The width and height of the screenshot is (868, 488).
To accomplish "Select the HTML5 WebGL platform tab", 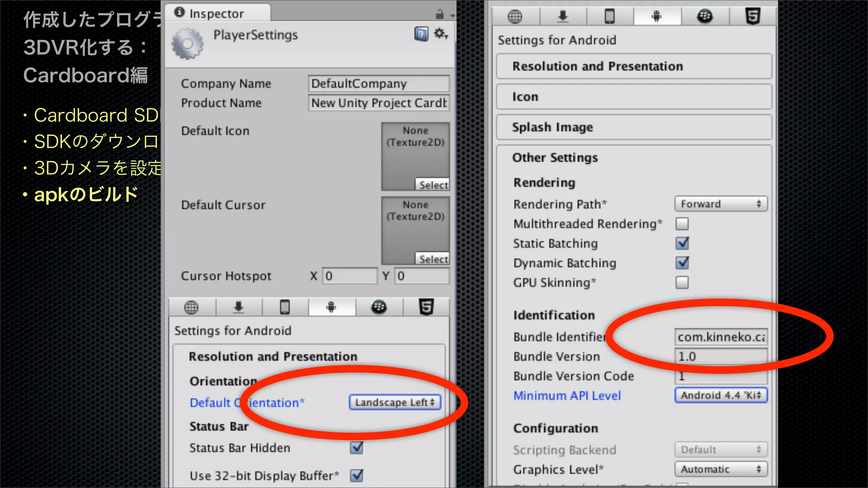I will click(x=426, y=307).
